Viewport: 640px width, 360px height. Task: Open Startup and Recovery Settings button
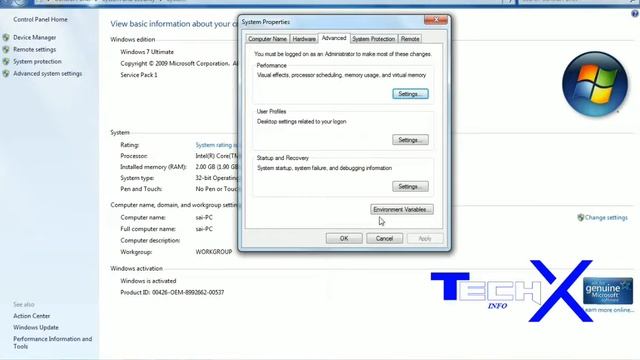click(x=410, y=187)
